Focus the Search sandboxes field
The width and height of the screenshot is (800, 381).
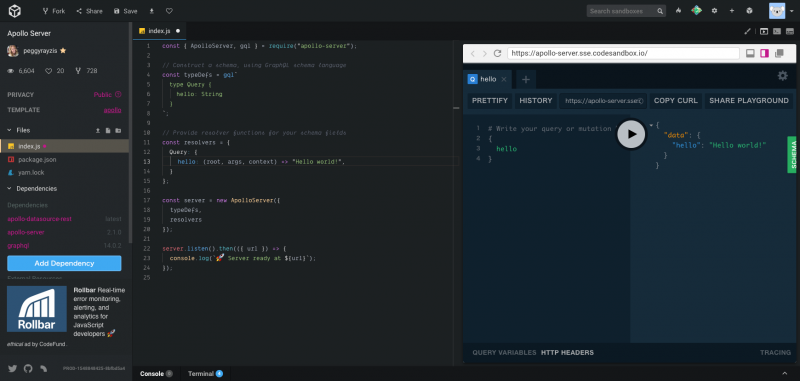click(x=621, y=11)
